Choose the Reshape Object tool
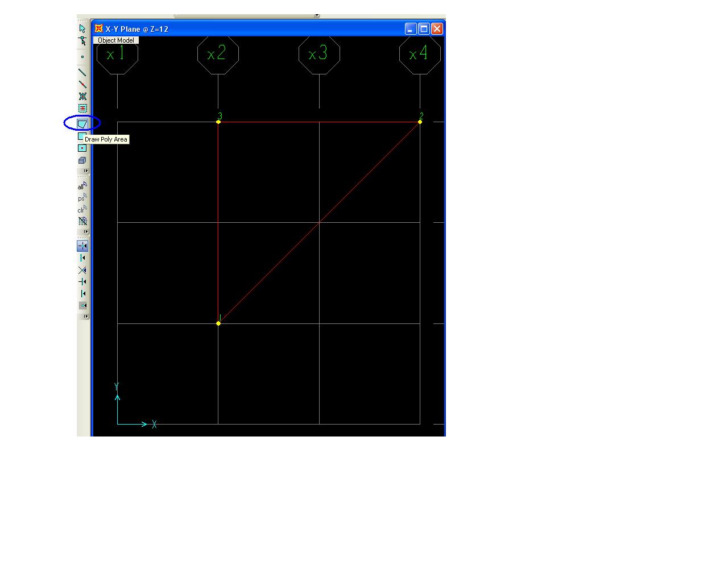 pyautogui.click(x=82, y=41)
